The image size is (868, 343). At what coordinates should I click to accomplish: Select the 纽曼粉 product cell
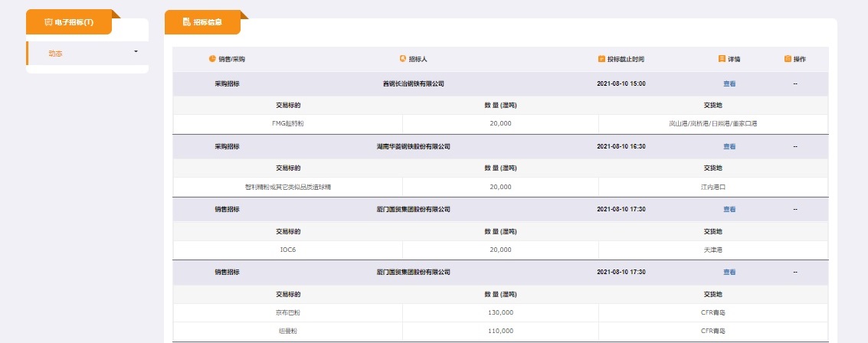pyautogui.click(x=288, y=332)
